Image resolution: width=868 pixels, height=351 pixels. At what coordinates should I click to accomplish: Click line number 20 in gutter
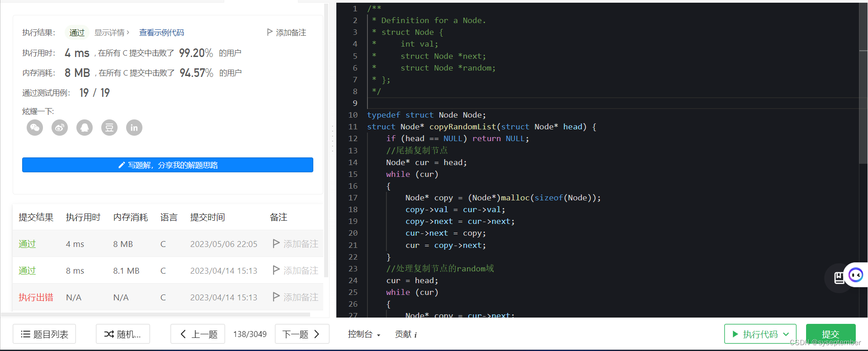(x=353, y=233)
